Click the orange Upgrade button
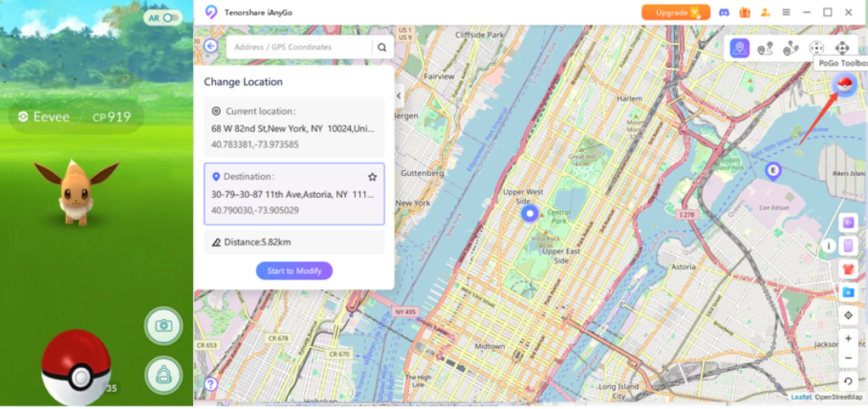Image resolution: width=868 pixels, height=409 pixels. tap(675, 12)
